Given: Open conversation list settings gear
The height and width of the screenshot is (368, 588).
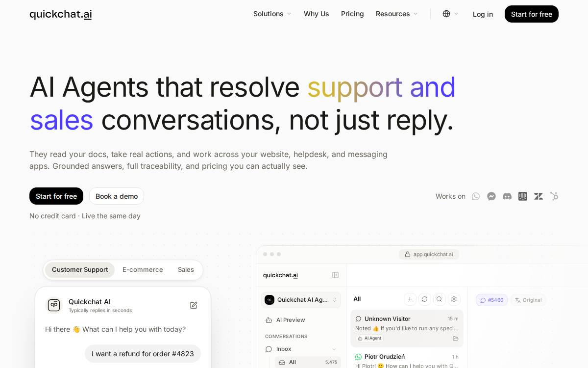Looking at the screenshot, I should click(454, 299).
